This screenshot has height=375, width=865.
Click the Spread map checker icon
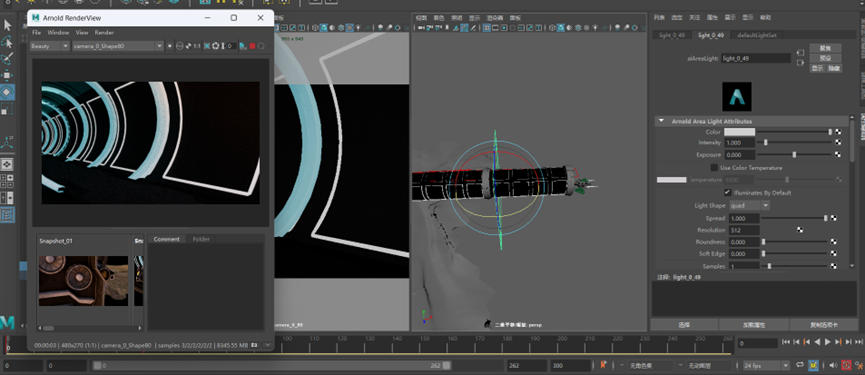834,218
